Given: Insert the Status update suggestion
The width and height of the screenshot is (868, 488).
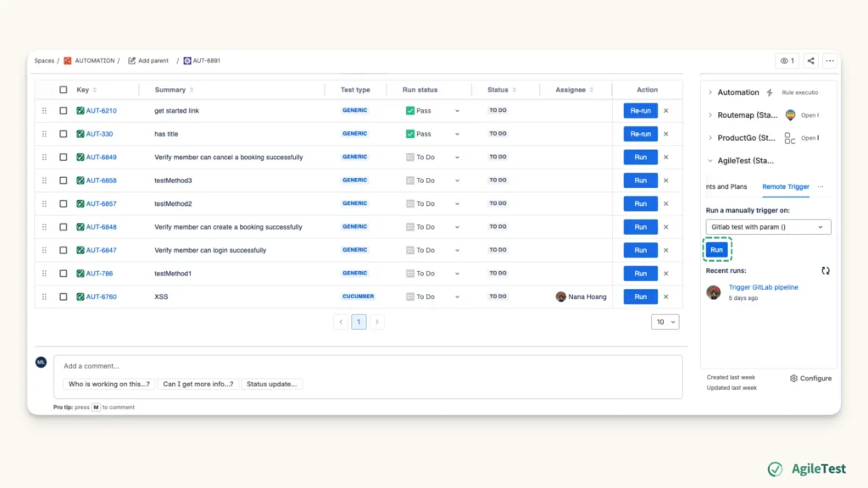Looking at the screenshot, I should click(x=271, y=384).
